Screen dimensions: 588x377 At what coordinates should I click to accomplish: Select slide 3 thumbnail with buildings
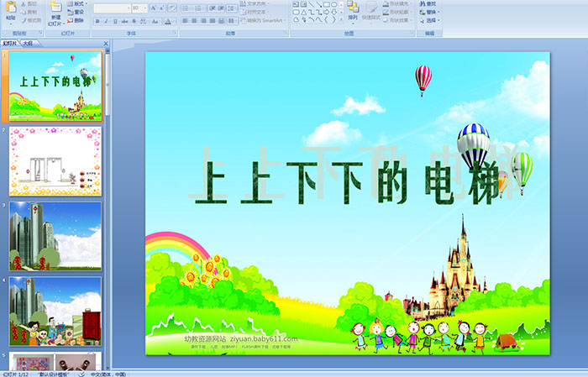click(x=55, y=235)
